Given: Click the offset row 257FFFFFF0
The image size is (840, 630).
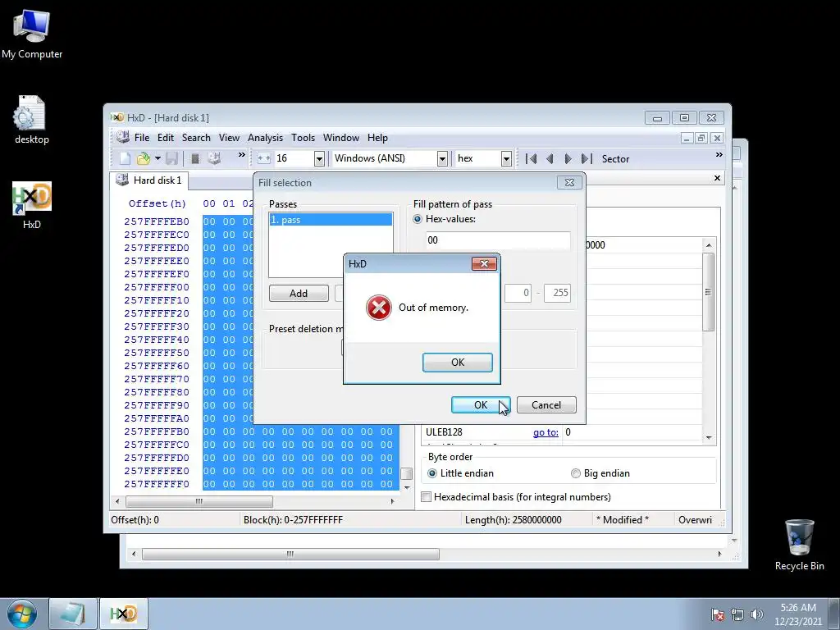Looking at the screenshot, I should pyautogui.click(x=157, y=484).
